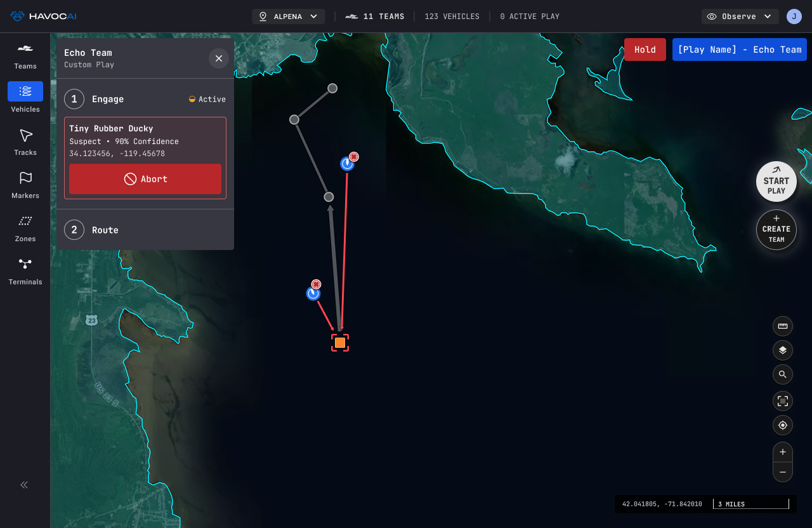Select the ruler measure tool
Screen dimensions: 812x528
tap(783, 326)
